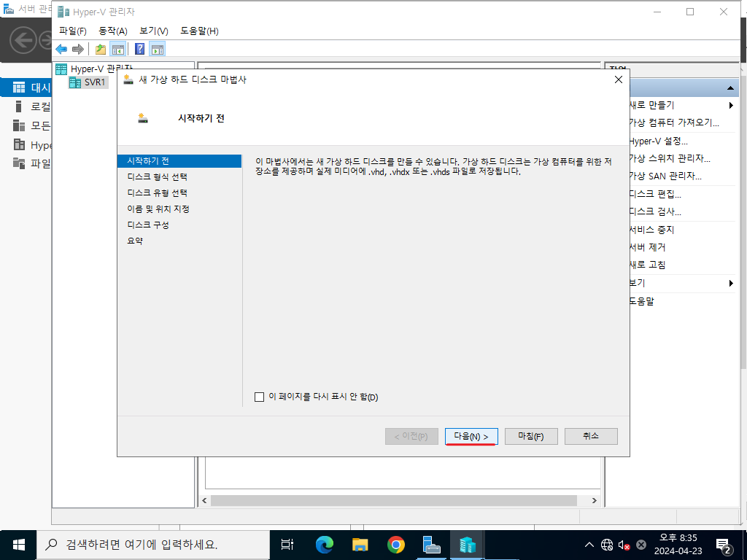Check 이 페이지를 다시 표시 안 함 checkbox
Image resolution: width=747 pixels, height=560 pixels.
click(x=259, y=397)
